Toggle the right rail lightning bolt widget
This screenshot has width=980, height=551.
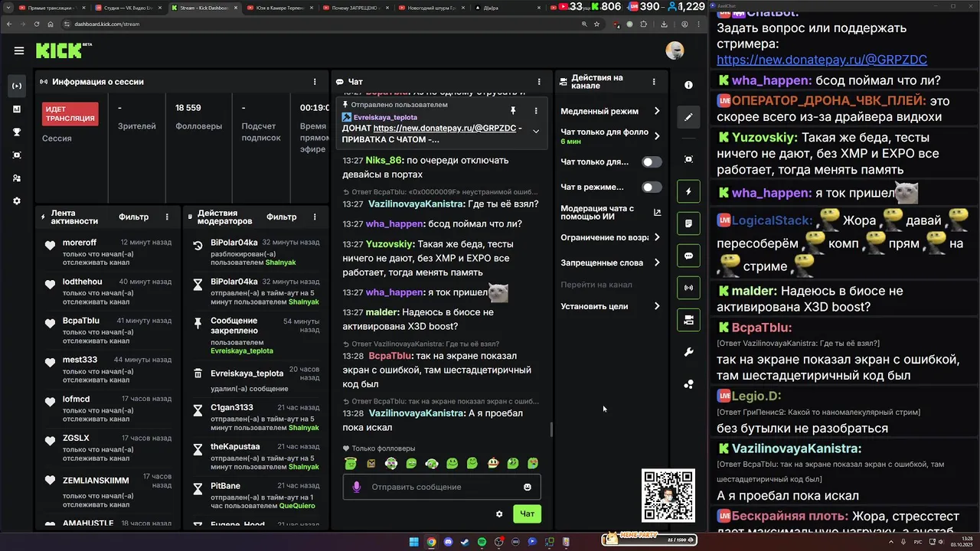688,191
